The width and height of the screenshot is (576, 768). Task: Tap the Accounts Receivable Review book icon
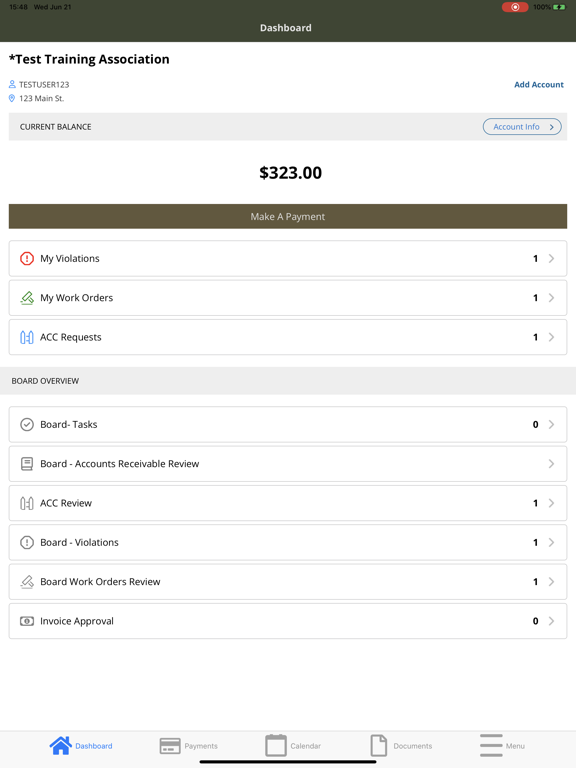(x=27, y=464)
